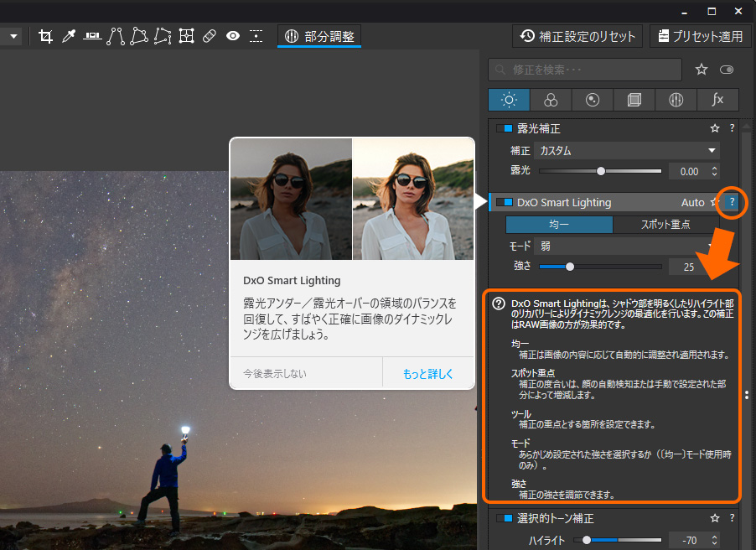The height and width of the screenshot is (550, 756).
Task: Maximize the application window
Action: coord(712,11)
